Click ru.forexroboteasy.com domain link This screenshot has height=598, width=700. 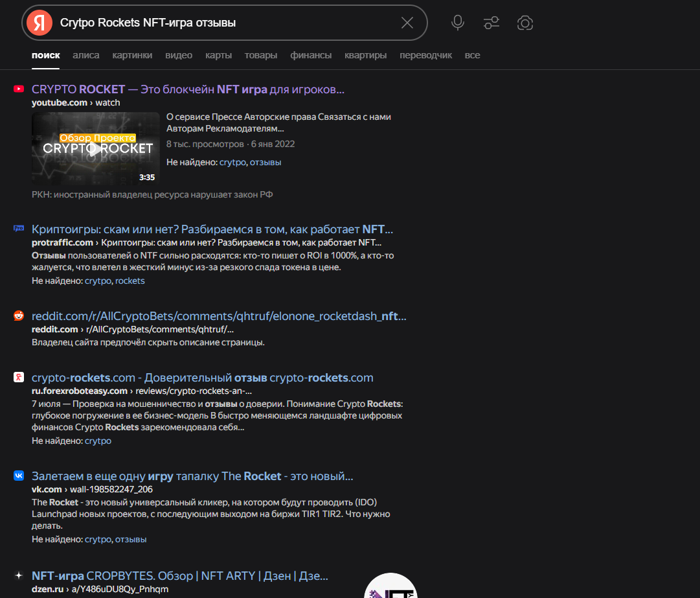[80, 391]
